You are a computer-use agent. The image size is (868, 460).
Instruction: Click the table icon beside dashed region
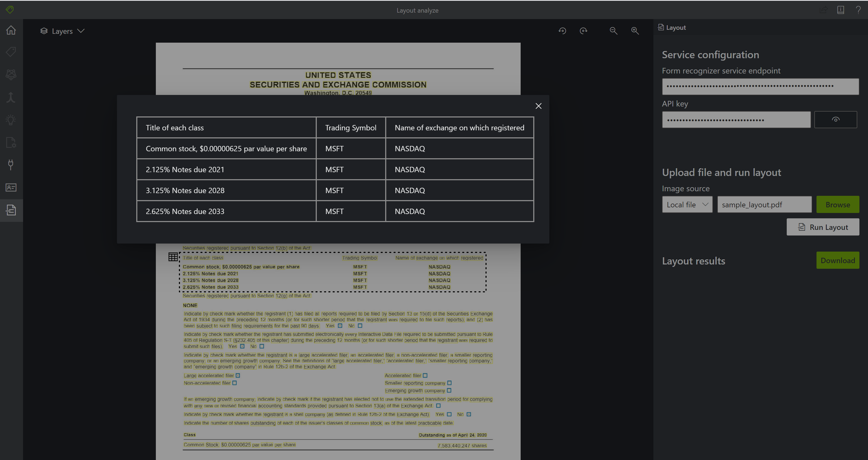coord(173,257)
